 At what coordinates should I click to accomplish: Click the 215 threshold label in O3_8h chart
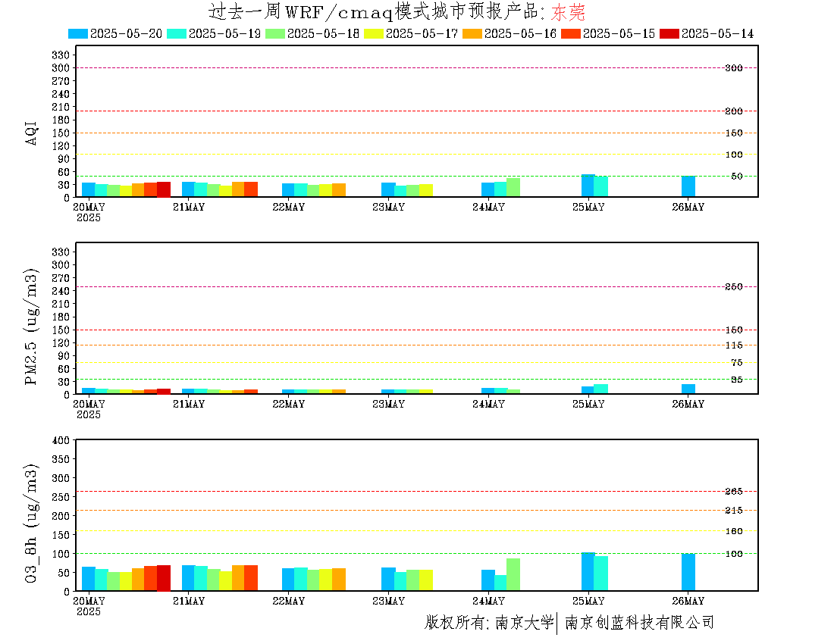(734, 510)
